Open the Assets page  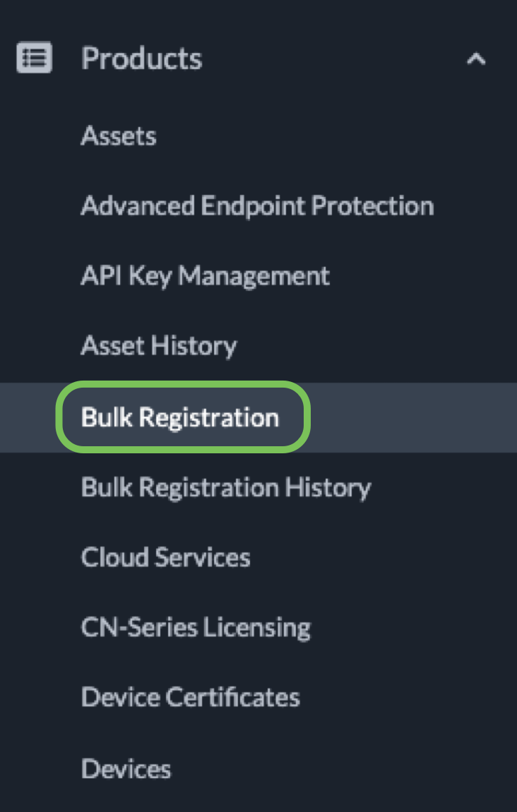(119, 136)
